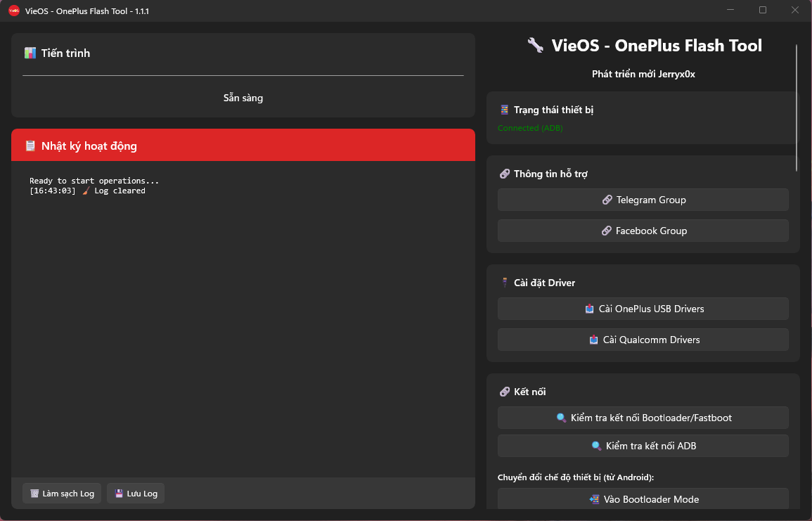Clear the log with Làm sạch Log

point(62,494)
